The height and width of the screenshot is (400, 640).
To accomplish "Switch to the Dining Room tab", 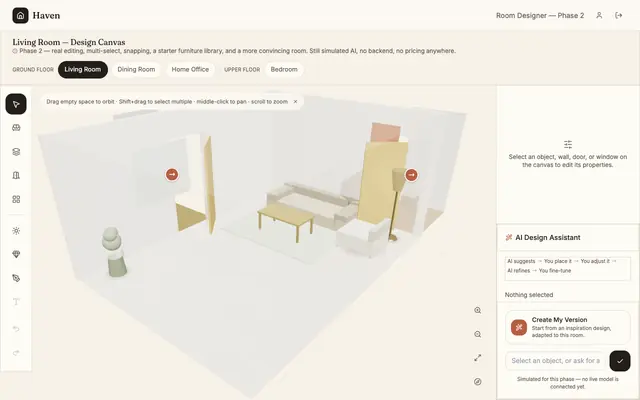I will pos(136,69).
